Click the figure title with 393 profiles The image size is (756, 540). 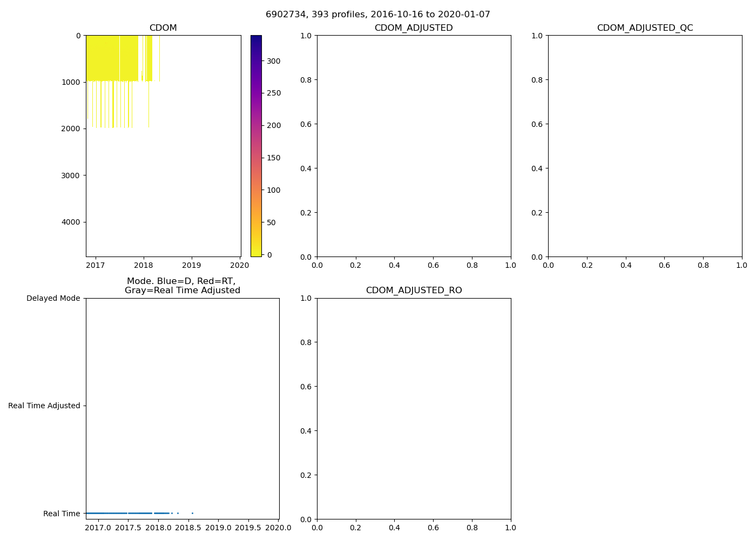coord(377,15)
